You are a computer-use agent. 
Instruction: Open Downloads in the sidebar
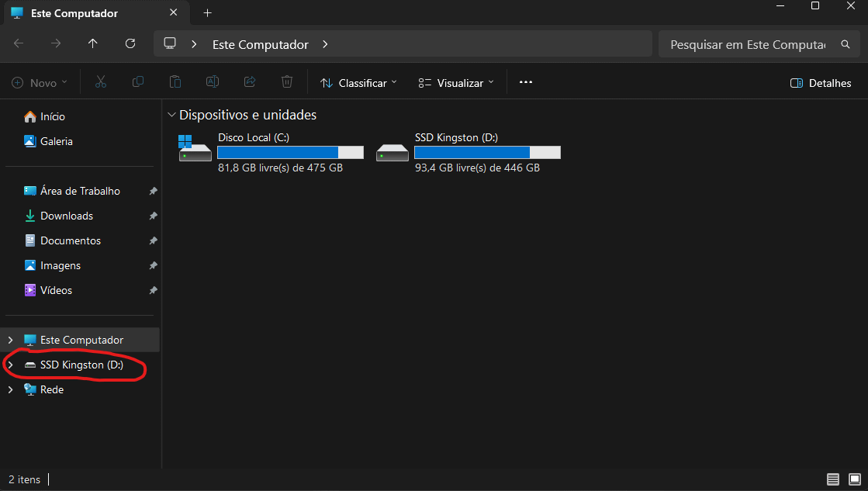[67, 216]
